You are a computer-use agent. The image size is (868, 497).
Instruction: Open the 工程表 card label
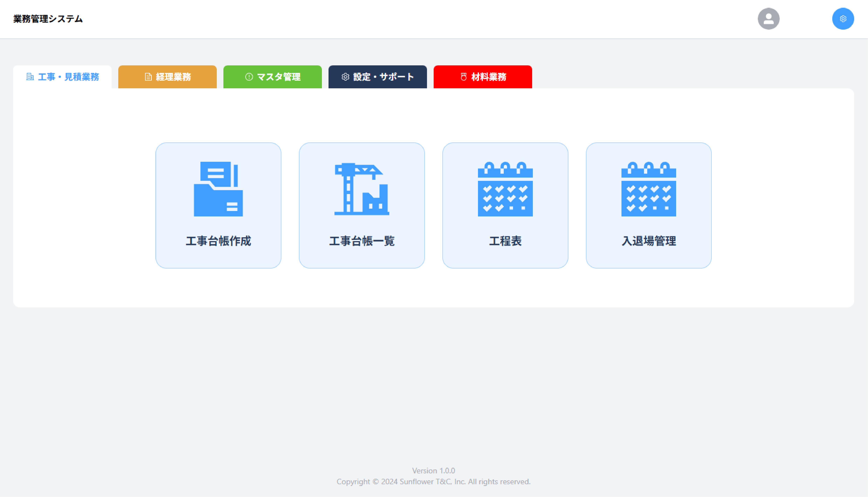505,241
